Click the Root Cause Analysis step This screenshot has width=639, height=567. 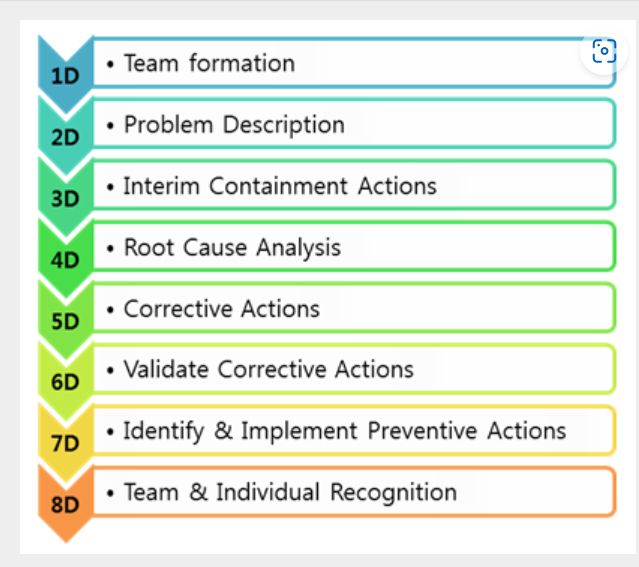click(354, 247)
